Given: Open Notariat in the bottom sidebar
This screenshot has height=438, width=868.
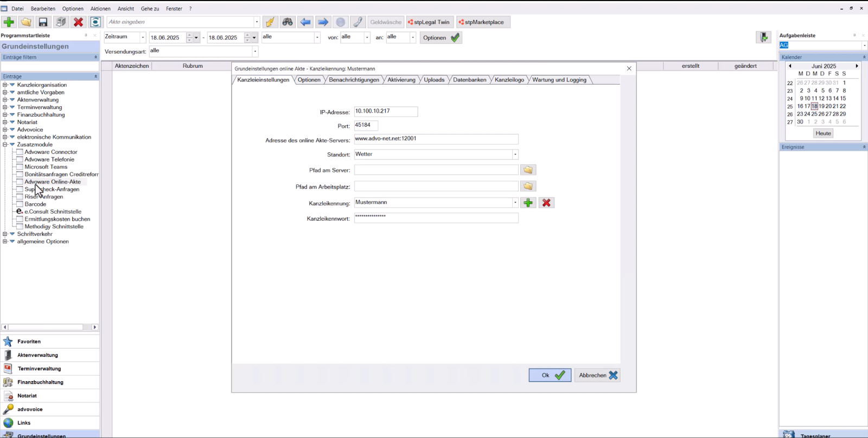Looking at the screenshot, I should 27,396.
